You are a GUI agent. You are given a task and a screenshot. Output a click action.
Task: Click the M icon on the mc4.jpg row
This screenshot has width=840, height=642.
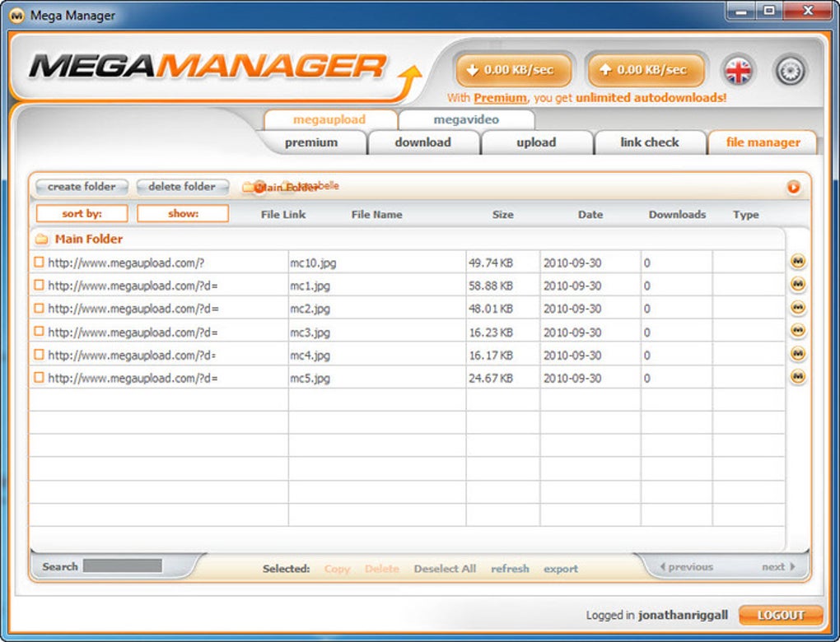click(796, 355)
